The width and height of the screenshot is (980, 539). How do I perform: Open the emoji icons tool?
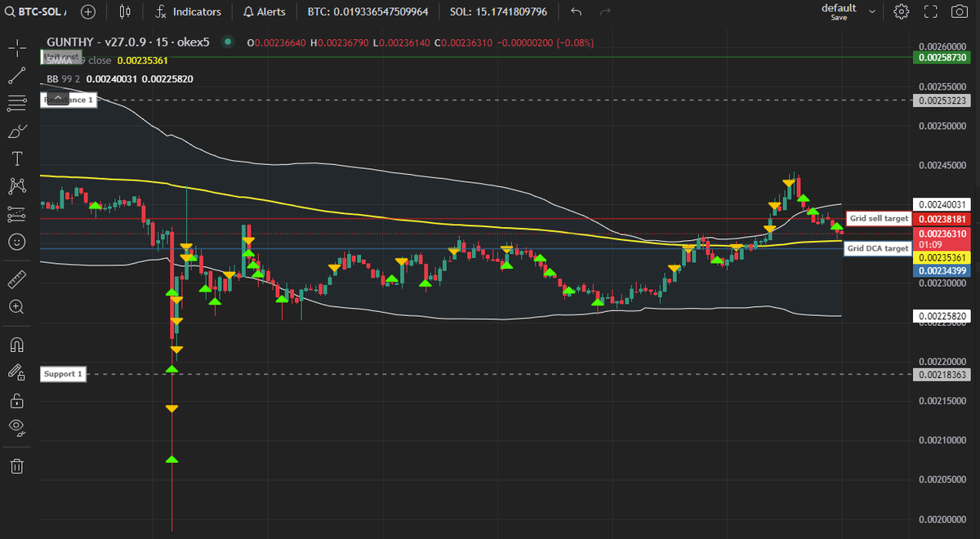(x=17, y=242)
